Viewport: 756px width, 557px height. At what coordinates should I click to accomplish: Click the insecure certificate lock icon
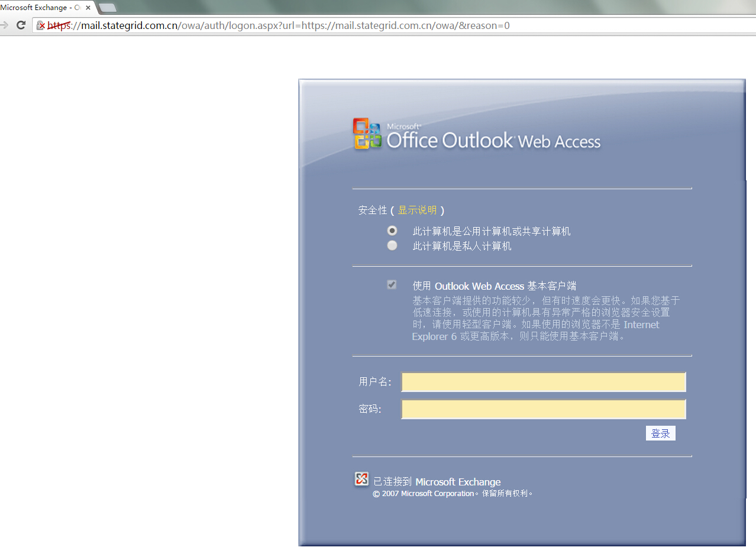point(40,25)
